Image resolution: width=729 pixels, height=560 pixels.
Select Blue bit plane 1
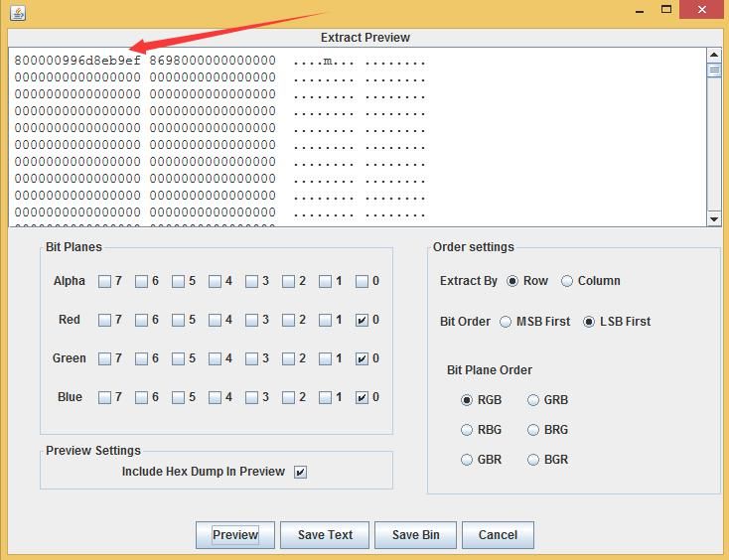pyautogui.click(x=325, y=398)
